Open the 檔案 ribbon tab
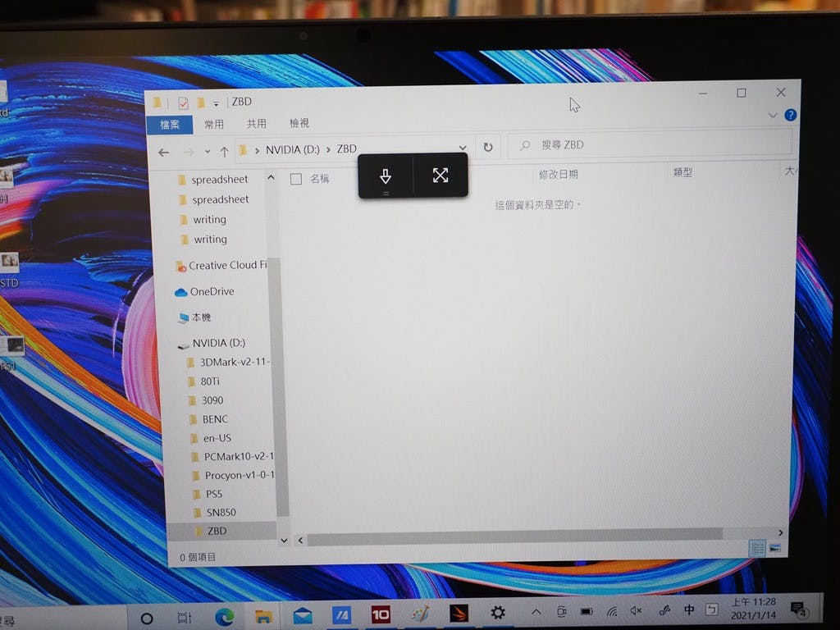This screenshot has height=630, width=840. pos(170,125)
